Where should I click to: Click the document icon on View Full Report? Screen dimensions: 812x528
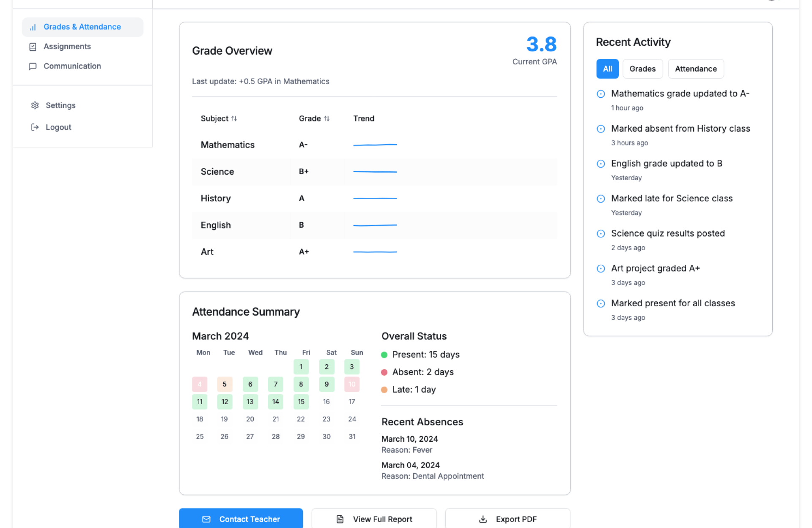tap(340, 519)
